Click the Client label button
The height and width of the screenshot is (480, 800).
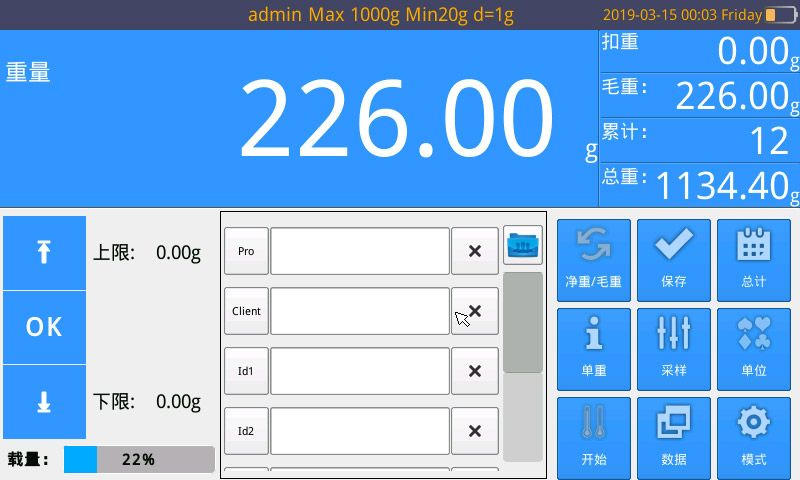[246, 311]
